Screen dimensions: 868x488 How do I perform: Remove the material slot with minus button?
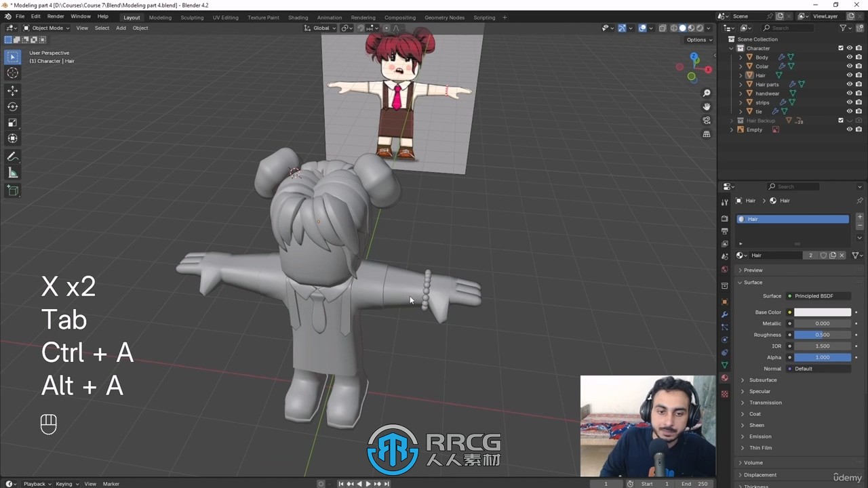pos(860,226)
